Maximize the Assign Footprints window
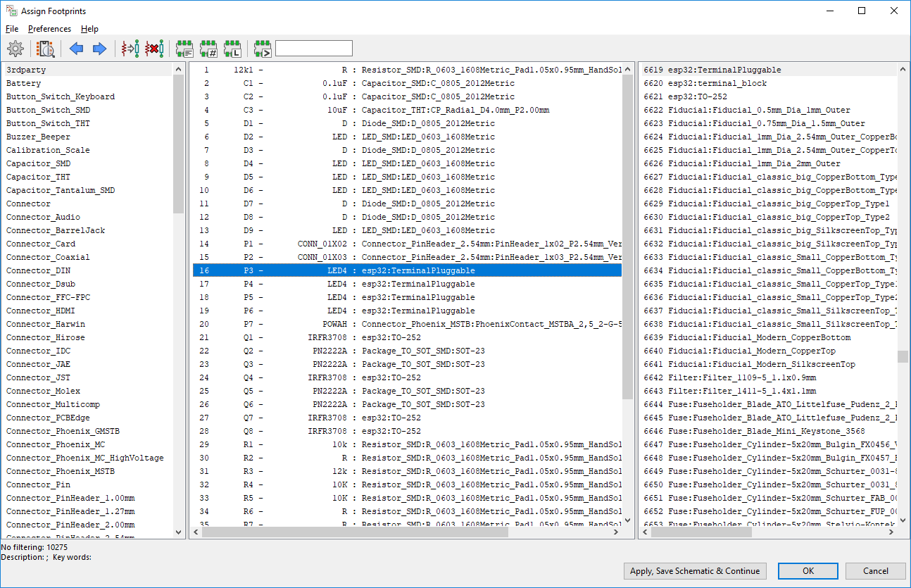 [862, 11]
